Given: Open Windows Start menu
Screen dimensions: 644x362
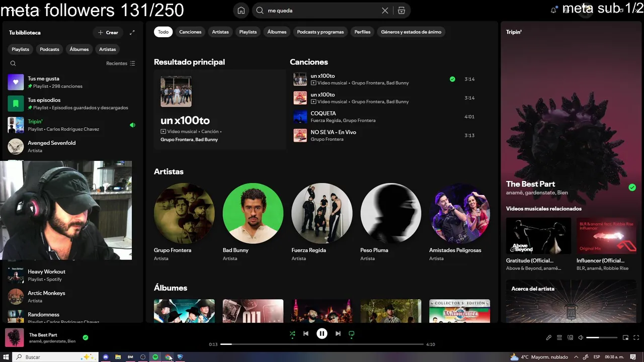Looking at the screenshot, I should click(x=6, y=357).
